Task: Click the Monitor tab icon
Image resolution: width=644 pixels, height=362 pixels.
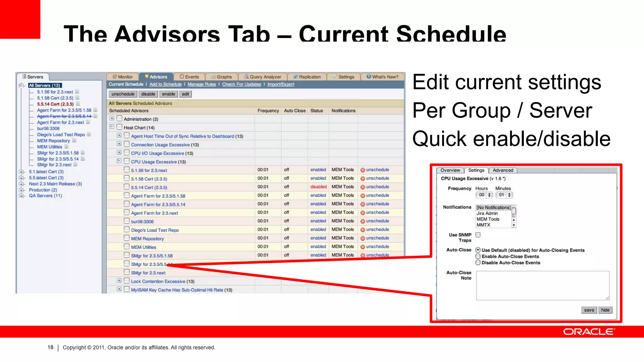Action: 115,76
